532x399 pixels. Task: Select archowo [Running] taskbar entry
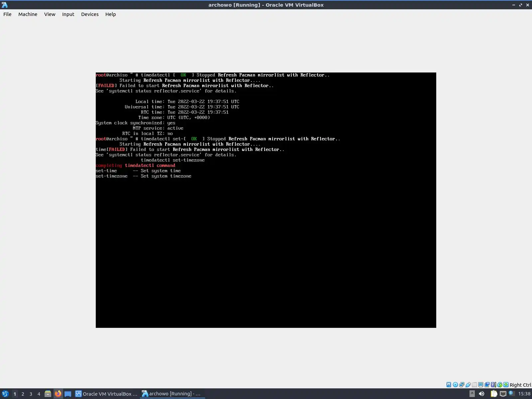tap(173, 394)
